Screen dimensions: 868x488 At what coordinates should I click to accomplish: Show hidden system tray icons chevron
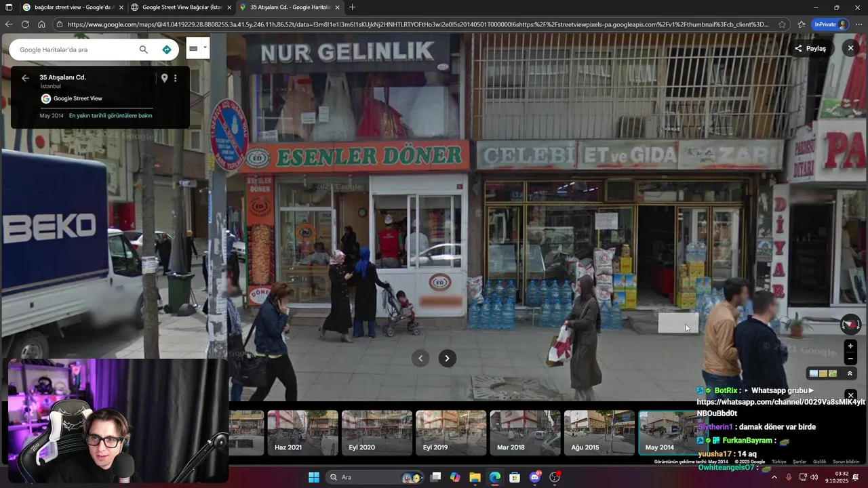[774, 477]
